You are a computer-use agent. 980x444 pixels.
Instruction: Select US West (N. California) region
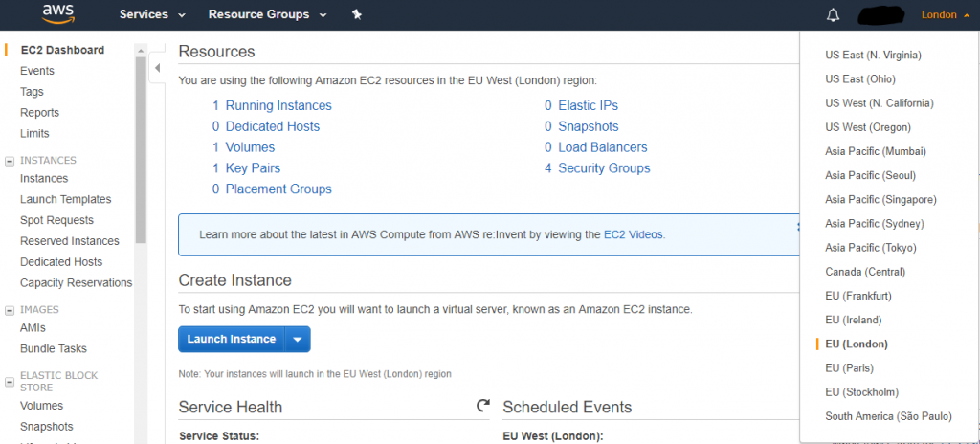tap(880, 103)
